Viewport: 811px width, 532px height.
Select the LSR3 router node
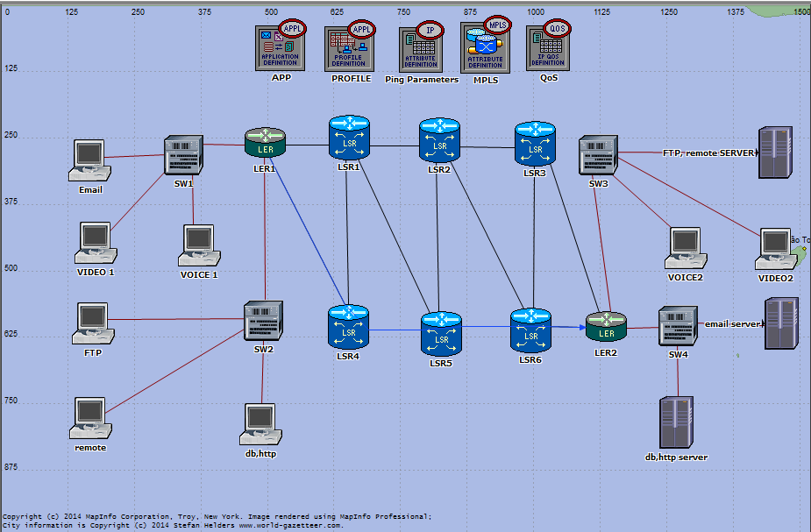[x=535, y=143]
